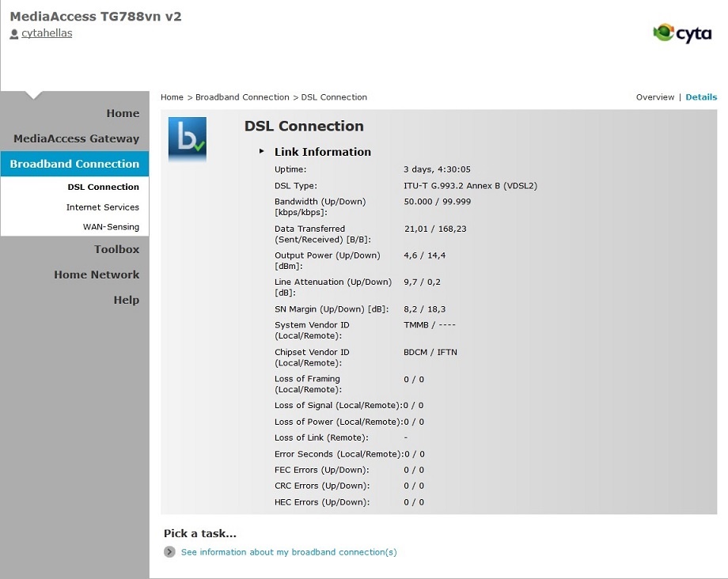728x579 pixels.
Task: Click the MediaAccess TG788vn v2 title
Action: (96, 17)
